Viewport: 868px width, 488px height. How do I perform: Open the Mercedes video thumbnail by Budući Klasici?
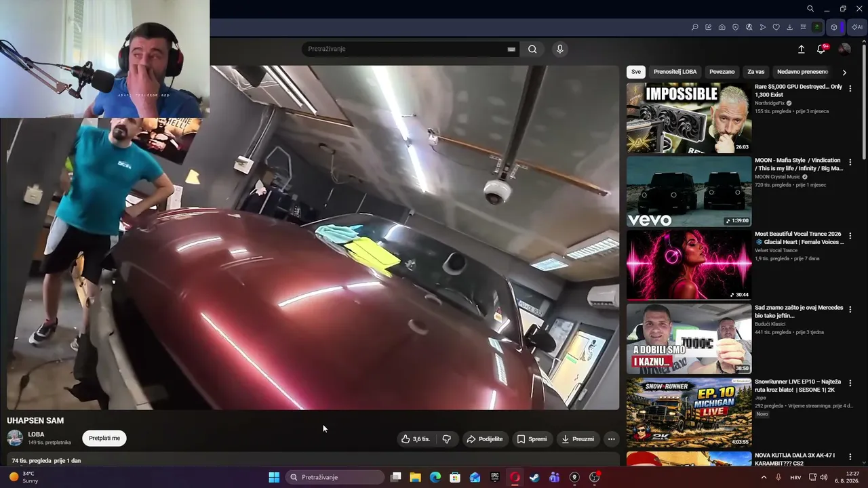[689, 339]
